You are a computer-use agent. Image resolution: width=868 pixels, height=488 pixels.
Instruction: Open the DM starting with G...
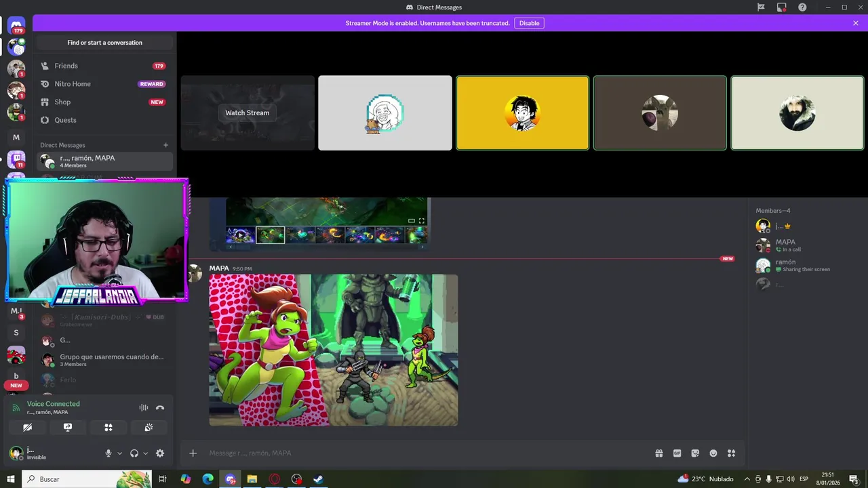104,340
